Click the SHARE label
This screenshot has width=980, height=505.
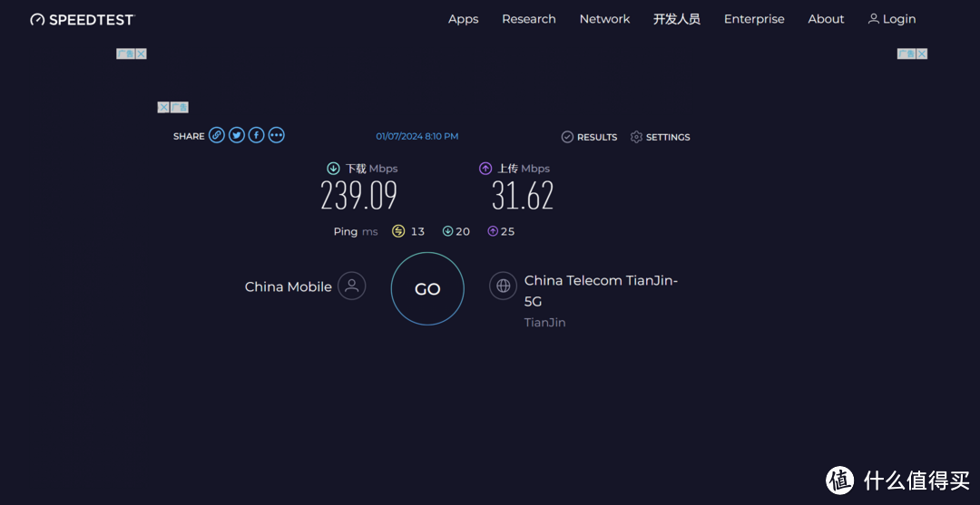tap(189, 136)
